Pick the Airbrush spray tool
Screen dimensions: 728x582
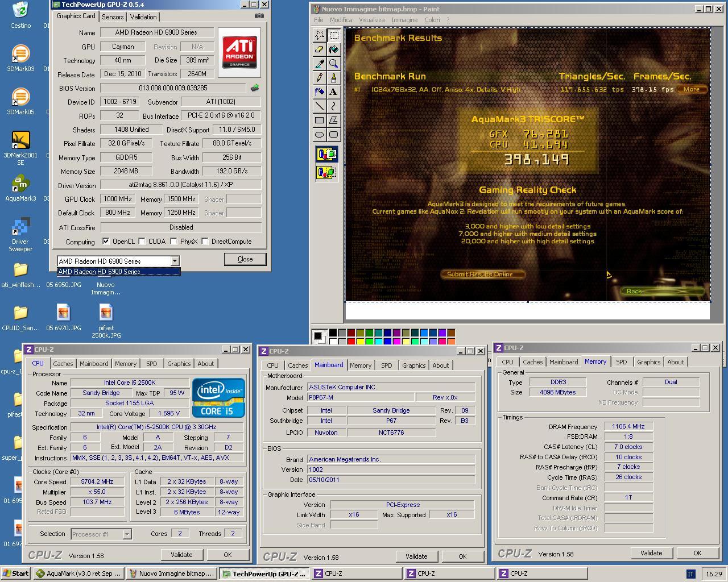pos(320,92)
